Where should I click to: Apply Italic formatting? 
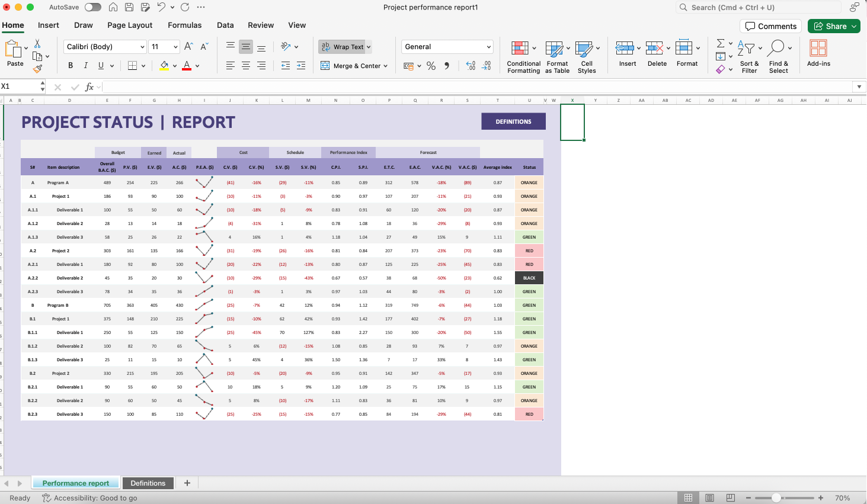coord(86,65)
